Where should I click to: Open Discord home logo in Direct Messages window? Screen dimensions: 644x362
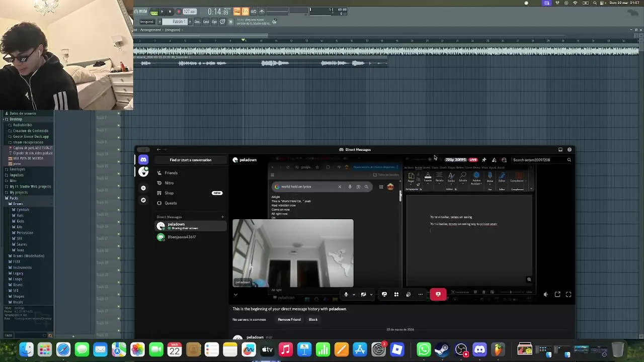point(143,160)
